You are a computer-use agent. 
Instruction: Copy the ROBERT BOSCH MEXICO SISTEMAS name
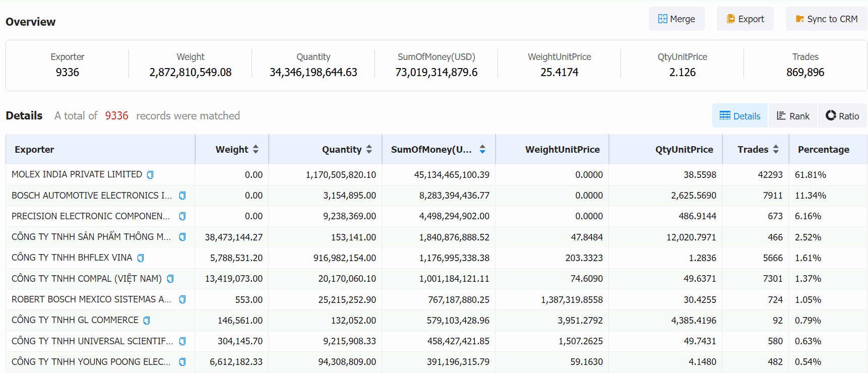pos(182,299)
